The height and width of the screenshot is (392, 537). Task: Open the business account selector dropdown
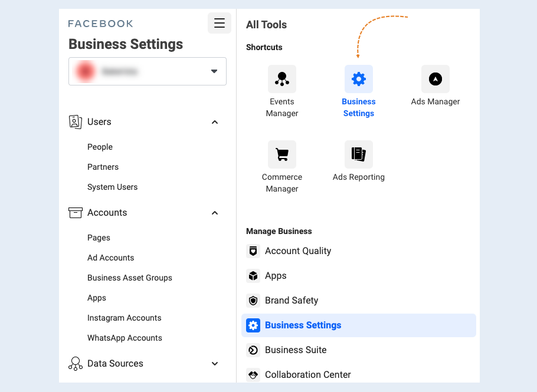tap(148, 71)
